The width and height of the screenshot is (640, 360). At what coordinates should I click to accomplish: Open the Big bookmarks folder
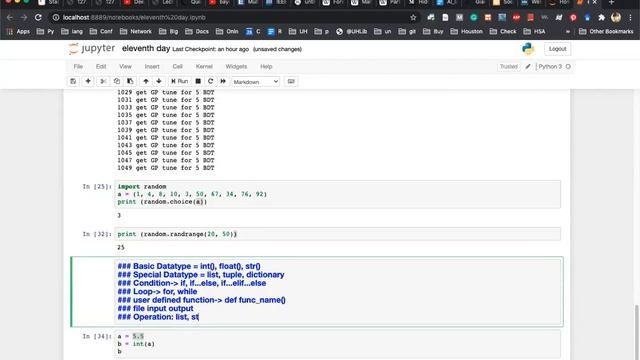(169, 31)
